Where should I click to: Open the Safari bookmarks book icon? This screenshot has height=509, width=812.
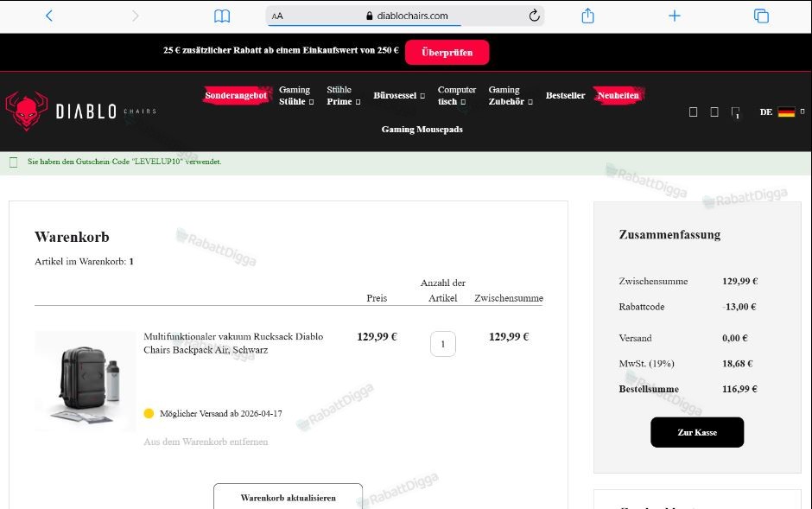pos(222,16)
